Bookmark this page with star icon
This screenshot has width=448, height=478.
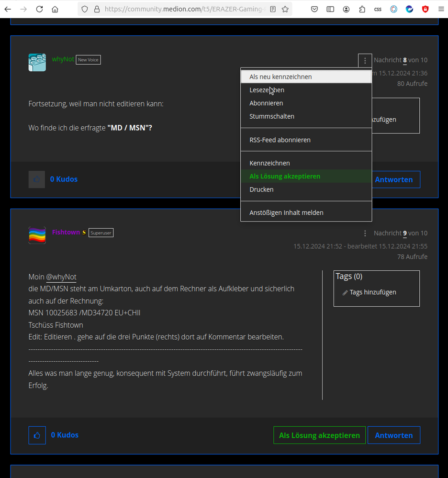click(285, 9)
